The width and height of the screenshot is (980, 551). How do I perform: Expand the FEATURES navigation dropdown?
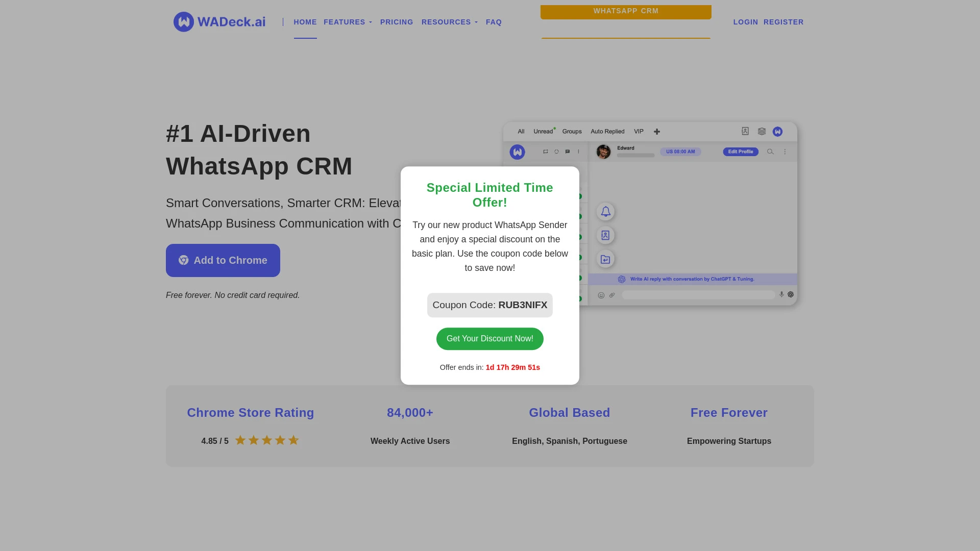(x=348, y=22)
